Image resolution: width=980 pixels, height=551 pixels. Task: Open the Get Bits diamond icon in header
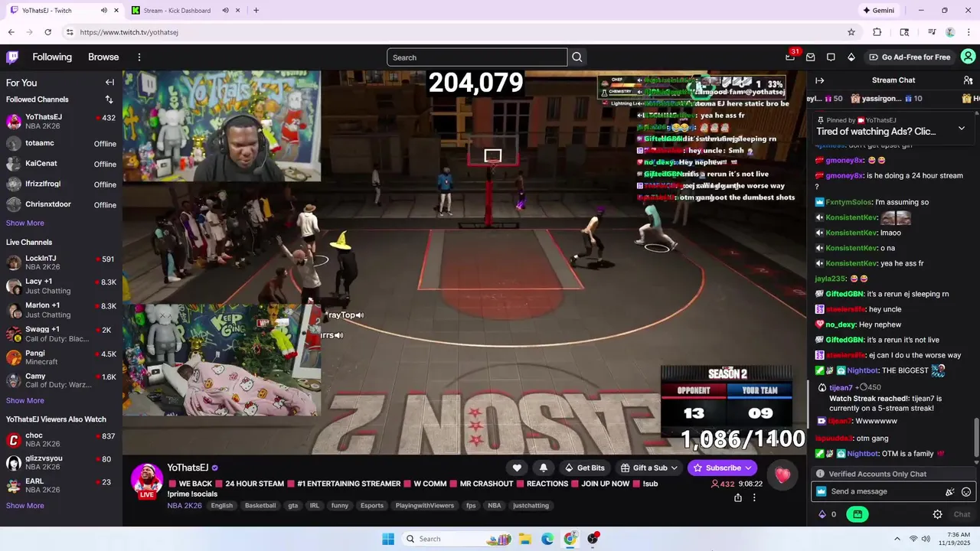tap(851, 57)
